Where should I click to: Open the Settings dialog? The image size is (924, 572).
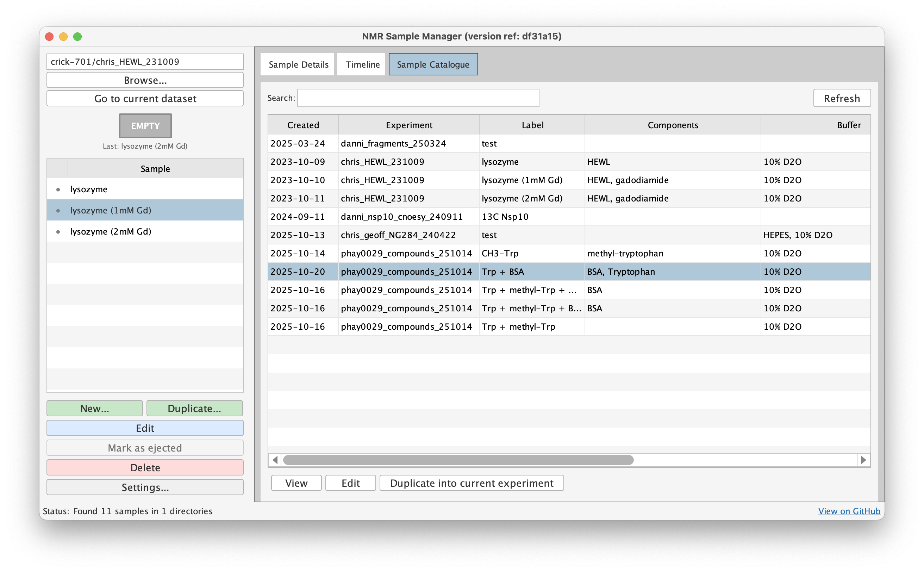point(145,487)
